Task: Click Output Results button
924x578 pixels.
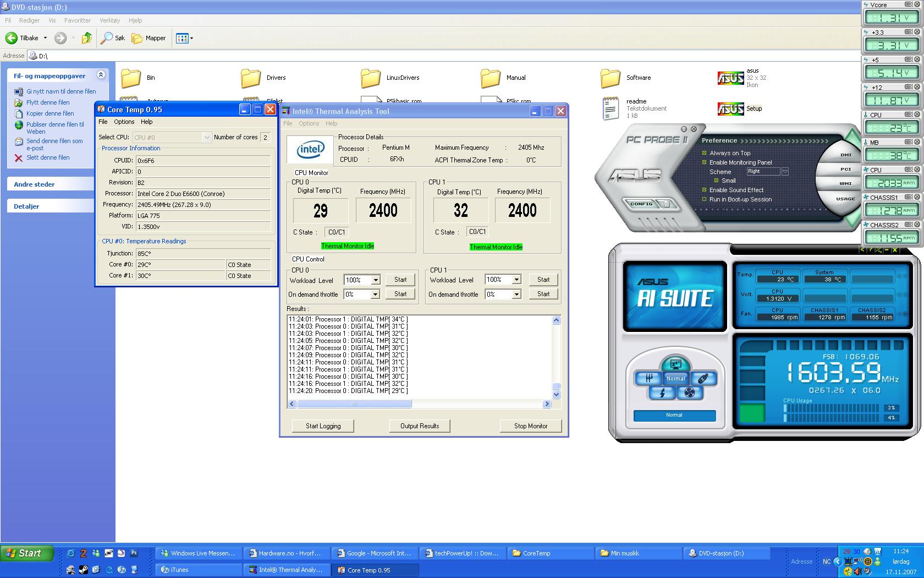Action: tap(420, 426)
